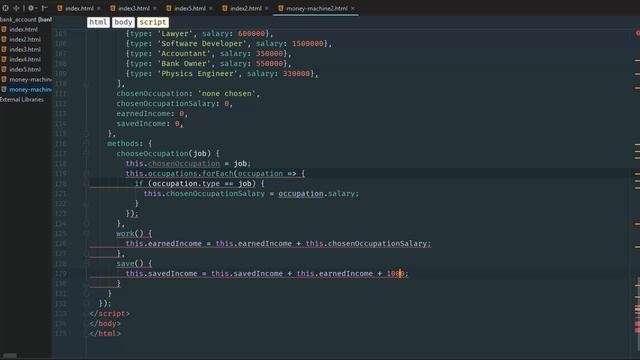Click the HTML file icon on index5.html tab

[x=169, y=8]
